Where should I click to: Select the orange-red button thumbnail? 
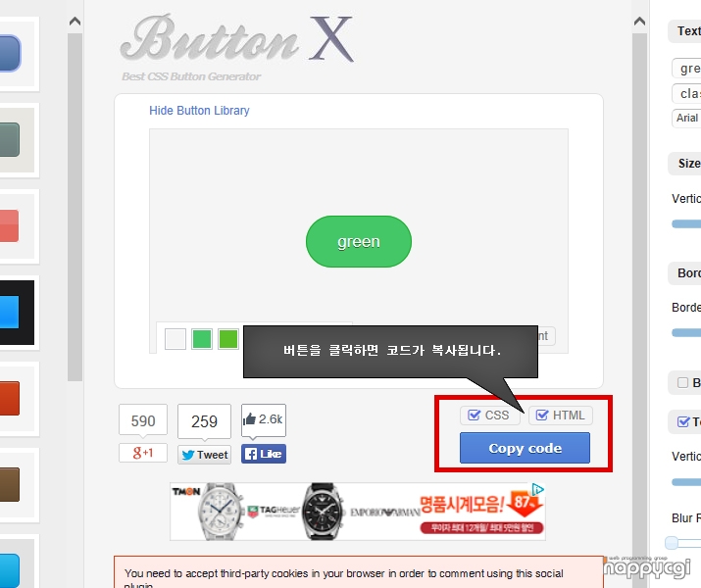pyautogui.click(x=10, y=398)
